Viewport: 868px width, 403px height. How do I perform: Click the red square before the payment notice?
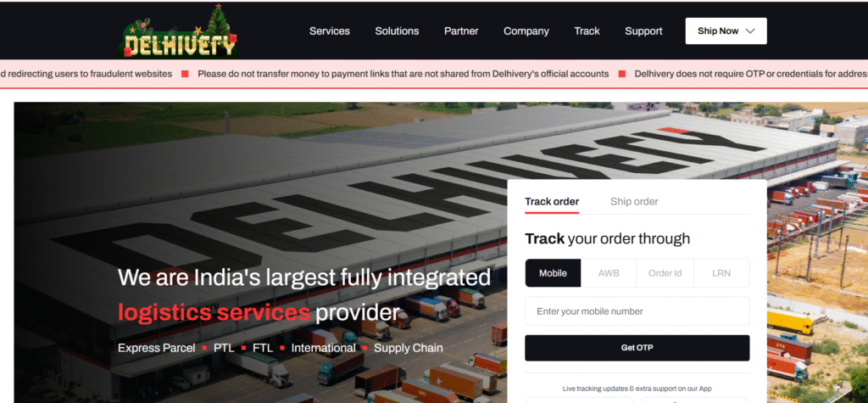pyautogui.click(x=185, y=75)
